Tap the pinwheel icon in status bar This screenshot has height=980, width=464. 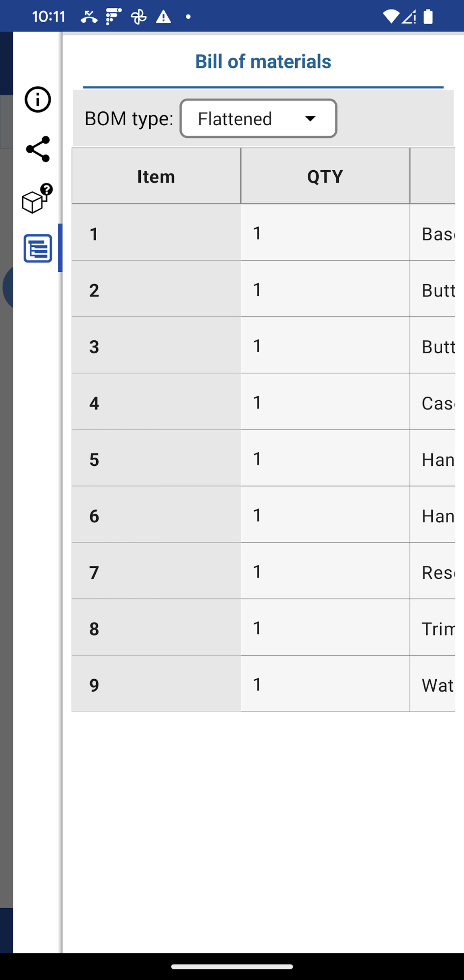tap(138, 17)
